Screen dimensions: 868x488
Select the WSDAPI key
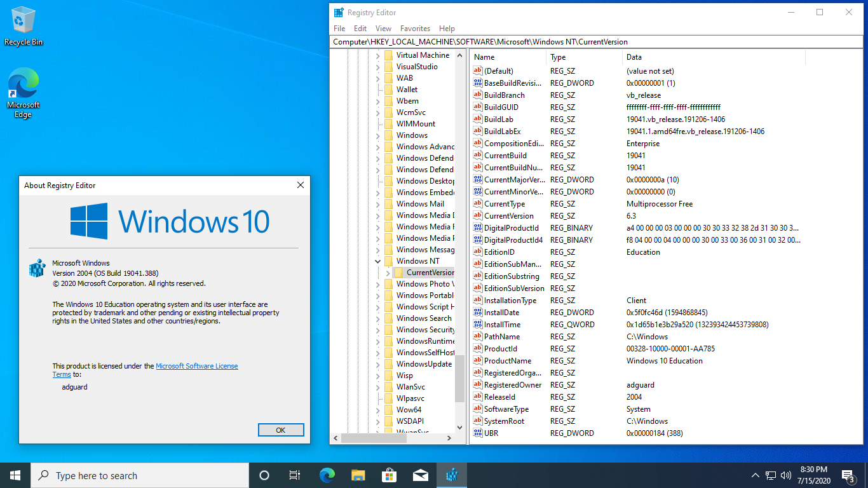pos(410,421)
